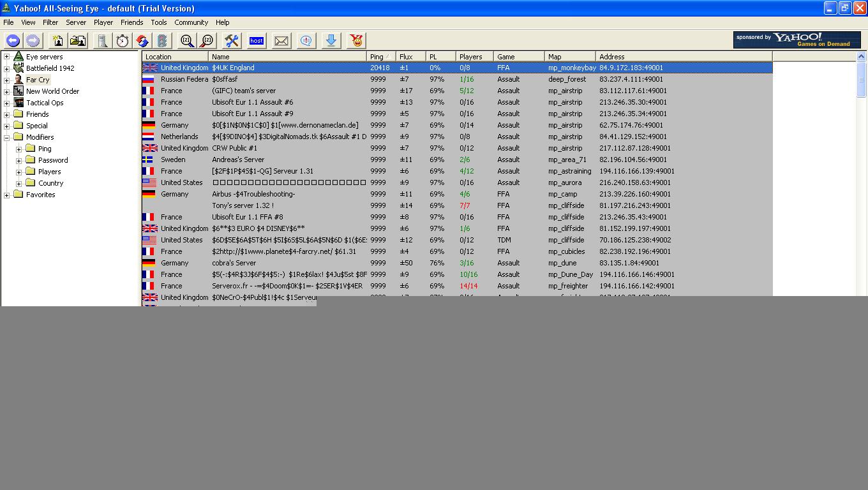Screen dimensions: 868x490
Task: Click the blue back arrow toolbar button
Action: click(x=13, y=41)
